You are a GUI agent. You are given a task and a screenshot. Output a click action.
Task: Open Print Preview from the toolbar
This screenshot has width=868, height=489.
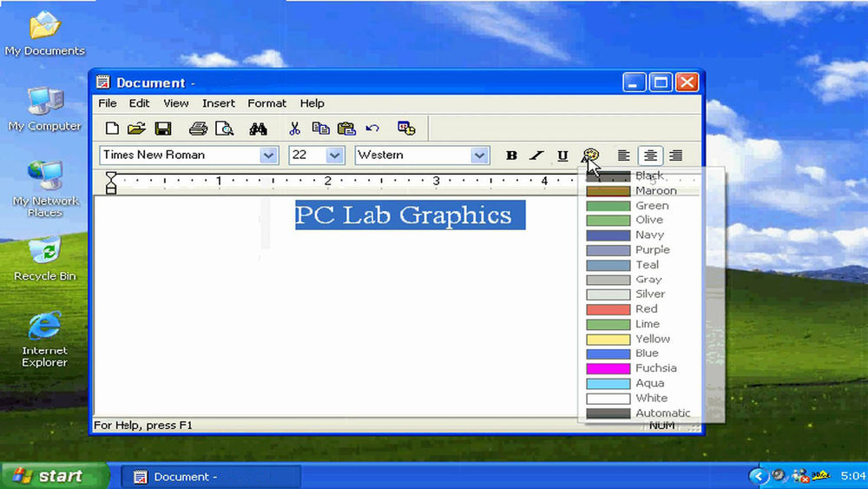(x=224, y=129)
